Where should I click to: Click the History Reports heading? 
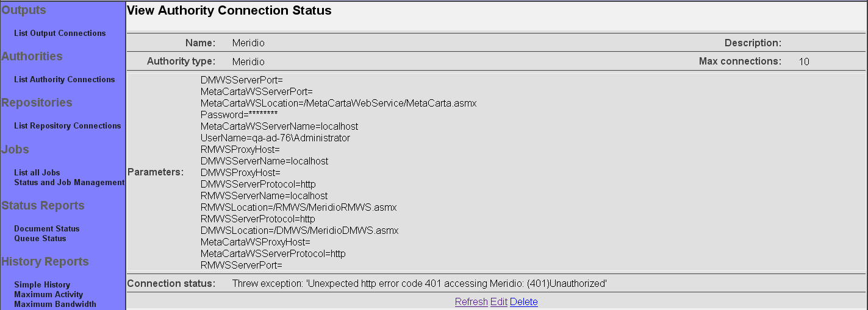coord(45,262)
